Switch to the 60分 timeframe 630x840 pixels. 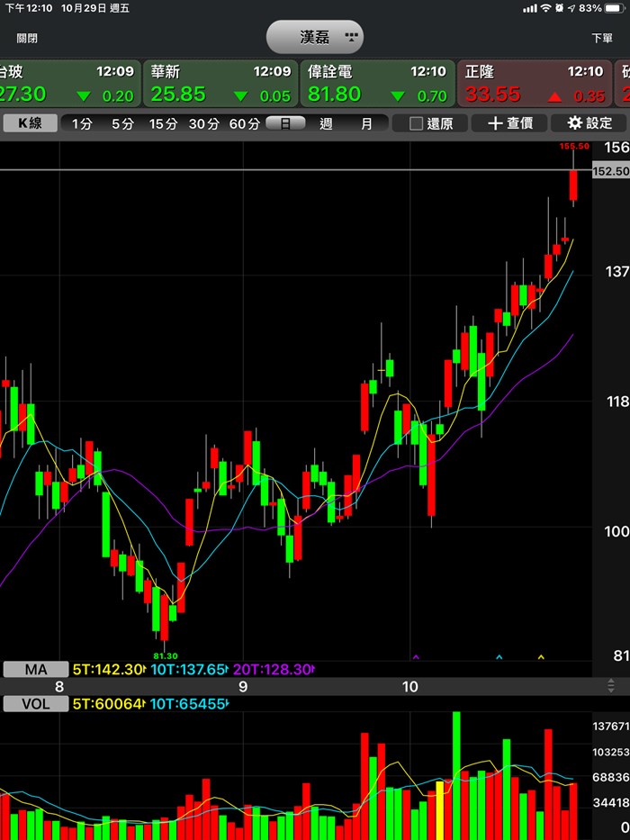click(244, 123)
